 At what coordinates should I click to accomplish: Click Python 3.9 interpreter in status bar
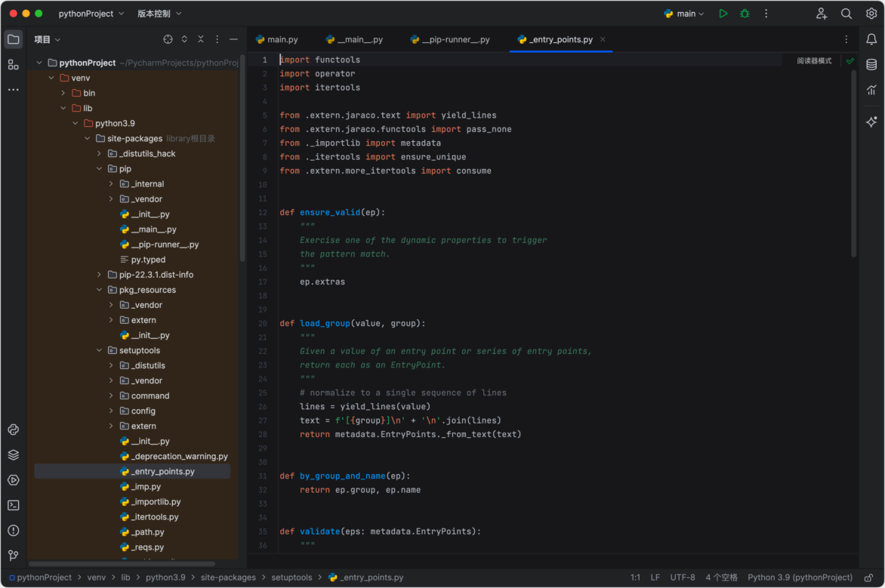click(800, 577)
